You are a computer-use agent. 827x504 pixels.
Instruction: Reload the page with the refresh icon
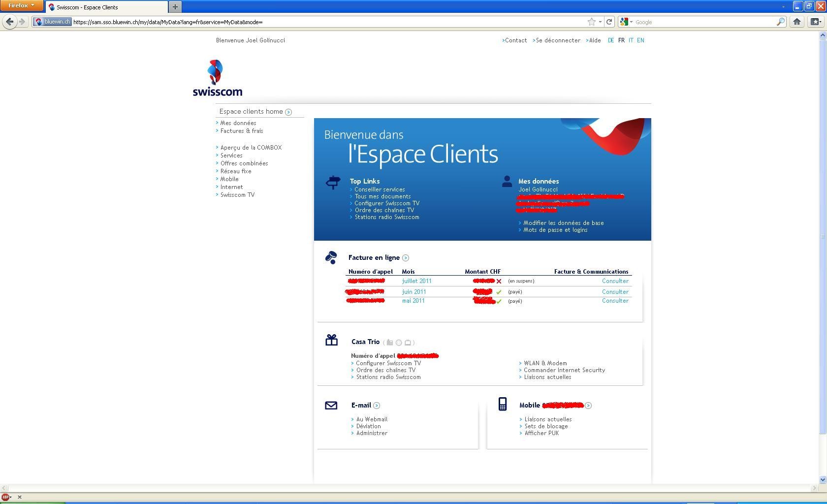[610, 22]
